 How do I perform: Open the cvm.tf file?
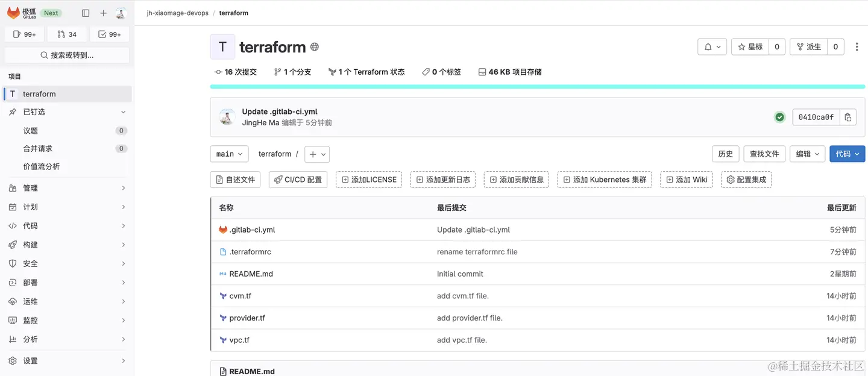[x=241, y=296]
